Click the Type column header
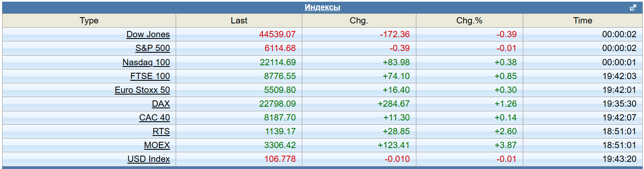 coord(89,20)
